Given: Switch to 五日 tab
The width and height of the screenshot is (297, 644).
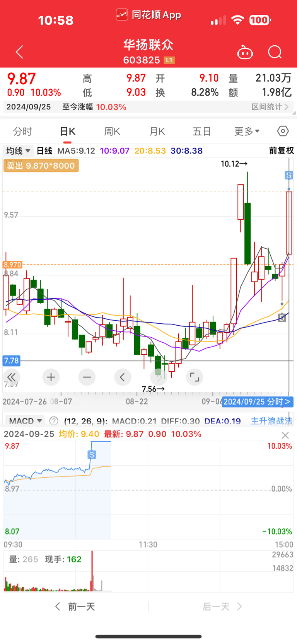Looking at the screenshot, I should pos(202,132).
